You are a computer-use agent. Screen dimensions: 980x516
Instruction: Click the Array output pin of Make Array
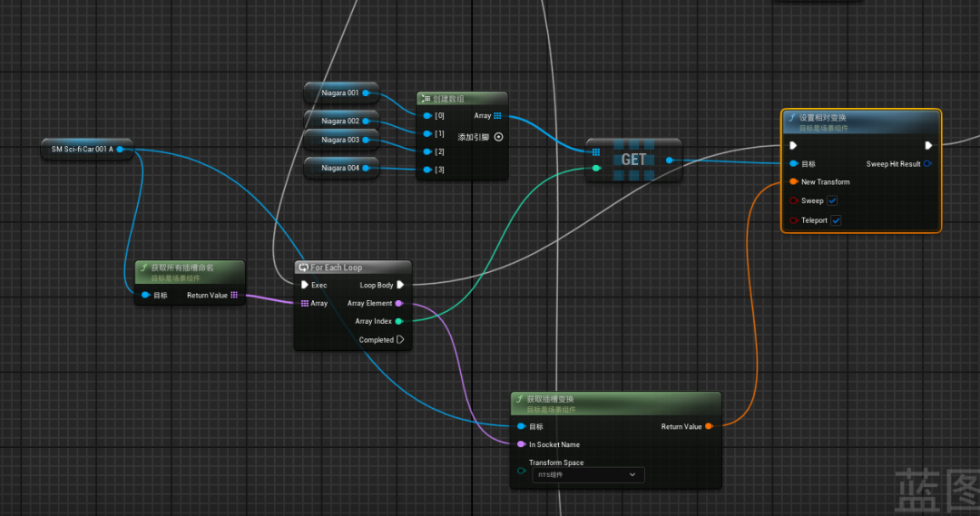pos(497,115)
